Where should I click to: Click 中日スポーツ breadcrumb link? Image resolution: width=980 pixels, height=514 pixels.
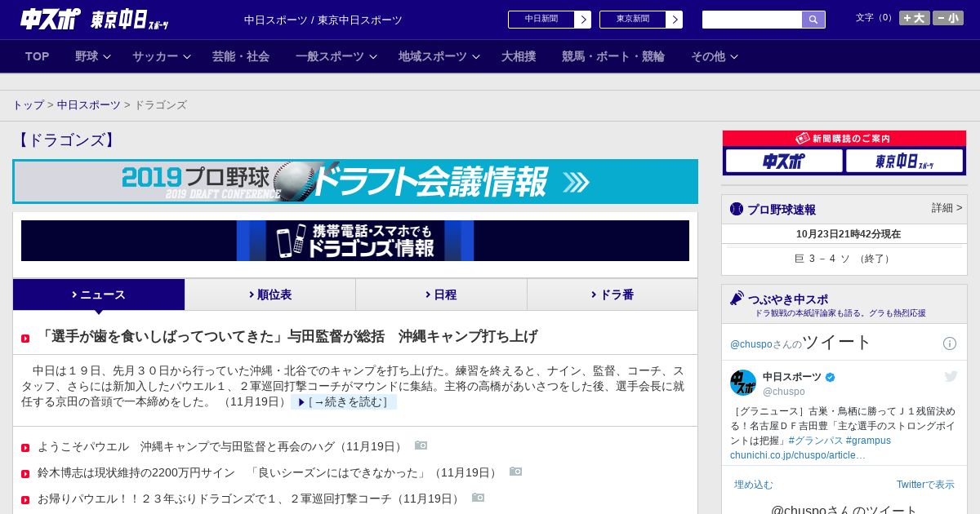pyautogui.click(x=89, y=105)
